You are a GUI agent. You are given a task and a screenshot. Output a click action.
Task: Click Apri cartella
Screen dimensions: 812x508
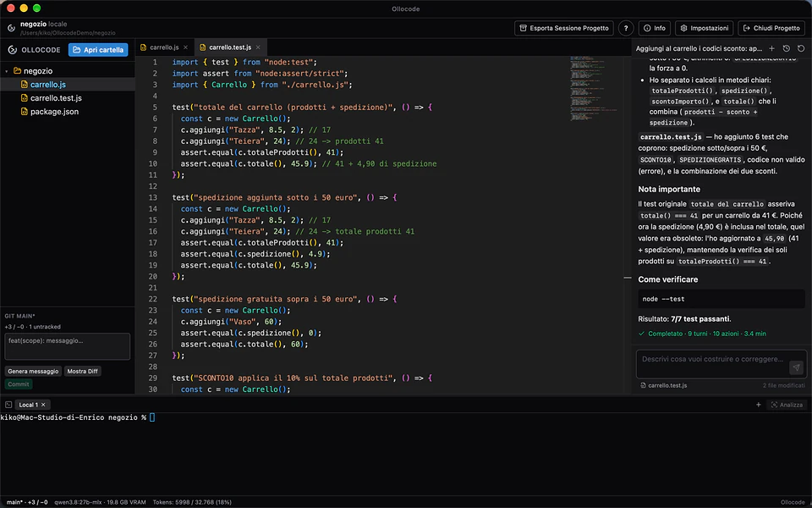click(98, 50)
